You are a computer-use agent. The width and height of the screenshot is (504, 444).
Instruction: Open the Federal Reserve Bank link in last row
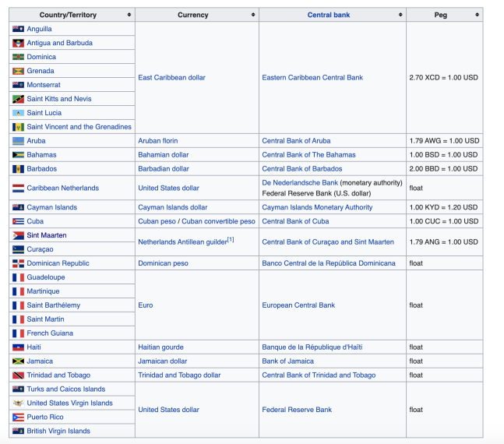[x=297, y=410]
